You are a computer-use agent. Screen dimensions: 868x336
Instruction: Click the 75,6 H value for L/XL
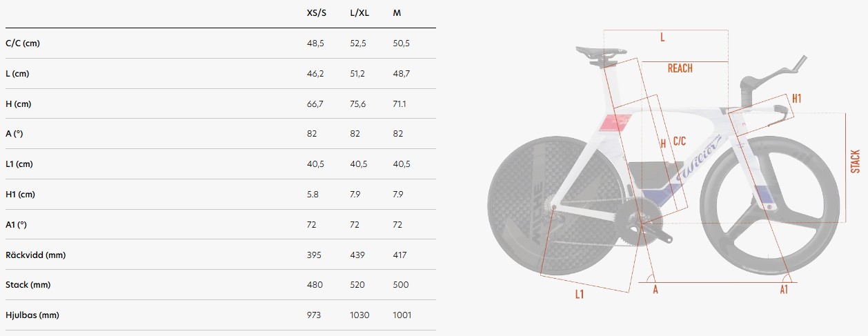(x=359, y=104)
